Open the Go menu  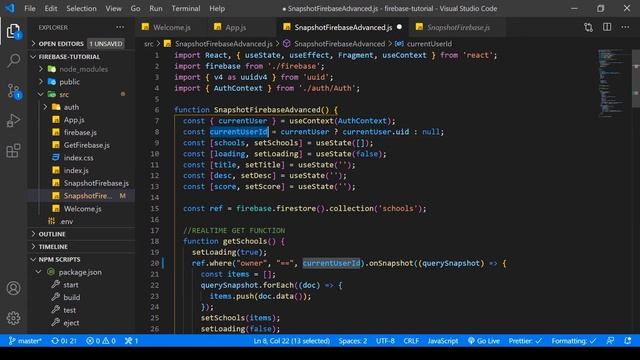pyautogui.click(x=136, y=8)
